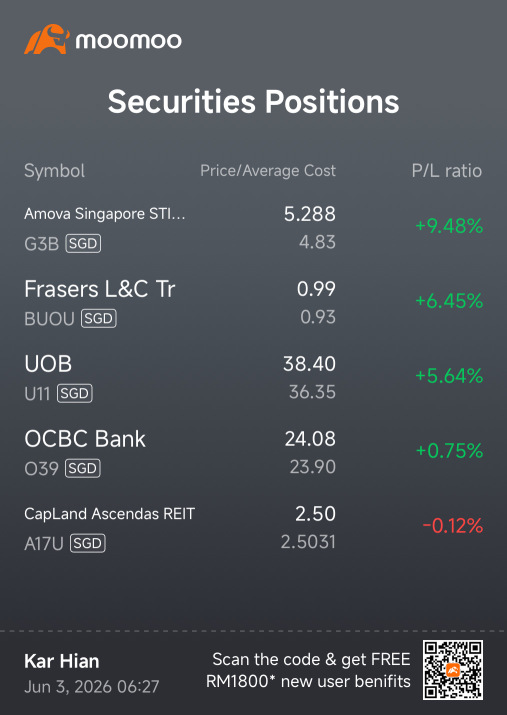Open the CapLand Ascendas REIT position
The image size is (507, 715).
tap(254, 527)
